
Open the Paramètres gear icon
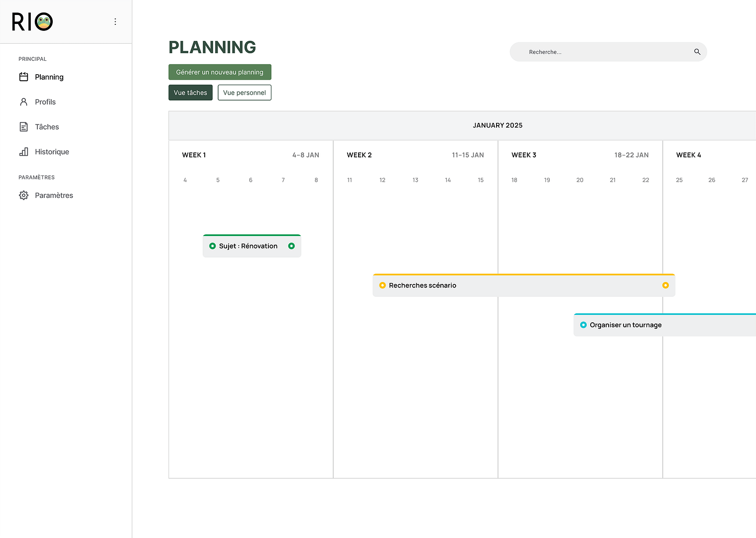[x=23, y=195]
